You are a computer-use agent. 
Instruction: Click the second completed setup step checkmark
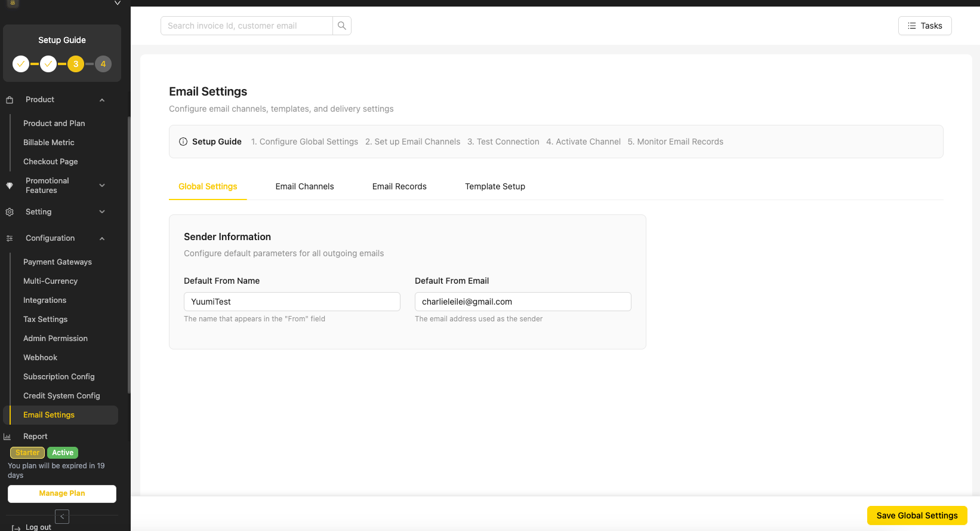(x=48, y=64)
